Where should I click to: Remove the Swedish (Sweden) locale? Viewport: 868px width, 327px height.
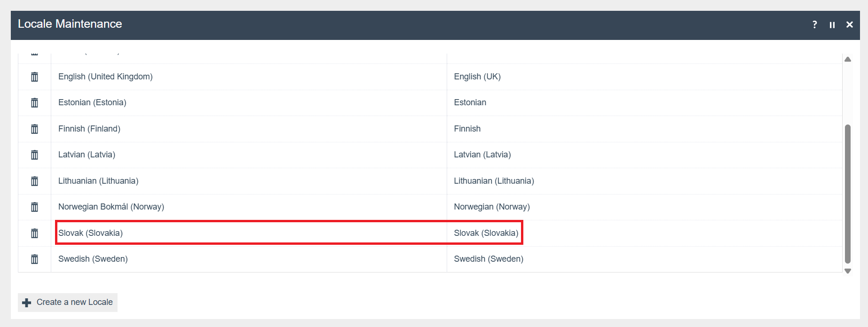(34, 259)
